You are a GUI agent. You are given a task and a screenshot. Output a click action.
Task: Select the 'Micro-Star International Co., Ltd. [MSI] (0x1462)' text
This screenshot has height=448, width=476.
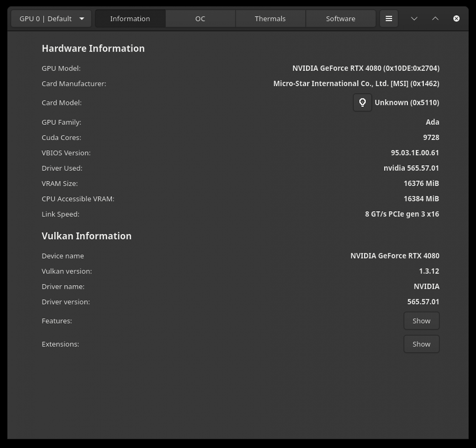coord(356,84)
